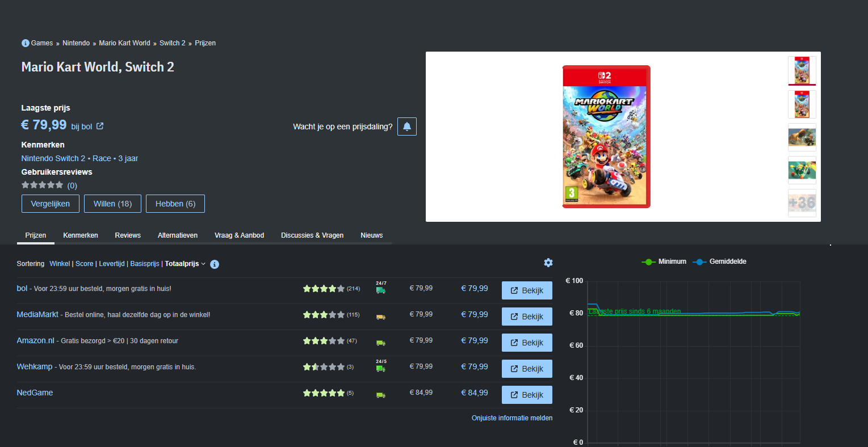Click the NedGame delivery truck icon
868x447 pixels.
click(x=381, y=395)
